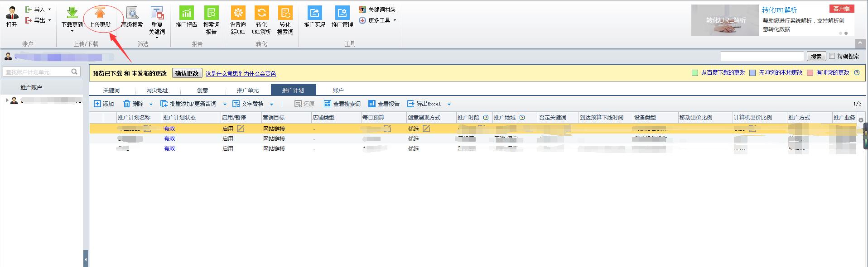Viewport: 868px width, 267px height.
Task: Click blue 无冲突的本地更改 legend swatch
Action: click(x=752, y=73)
